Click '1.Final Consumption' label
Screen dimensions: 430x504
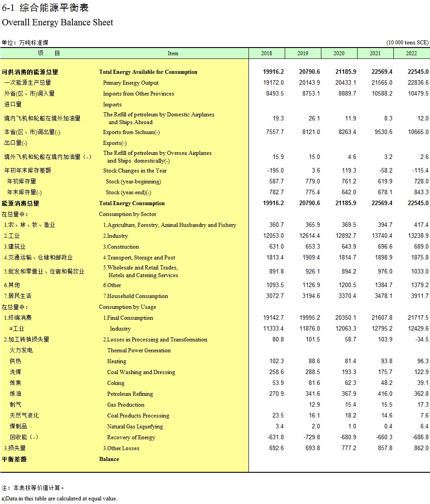click(x=128, y=318)
